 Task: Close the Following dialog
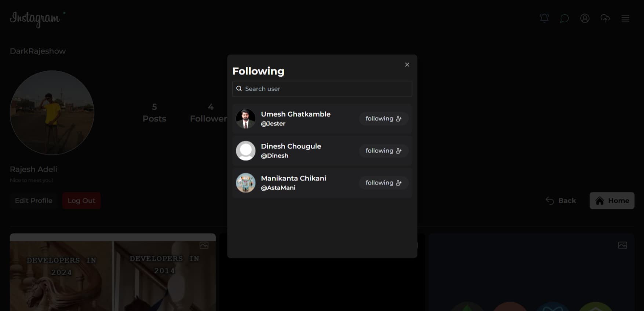pyautogui.click(x=407, y=65)
